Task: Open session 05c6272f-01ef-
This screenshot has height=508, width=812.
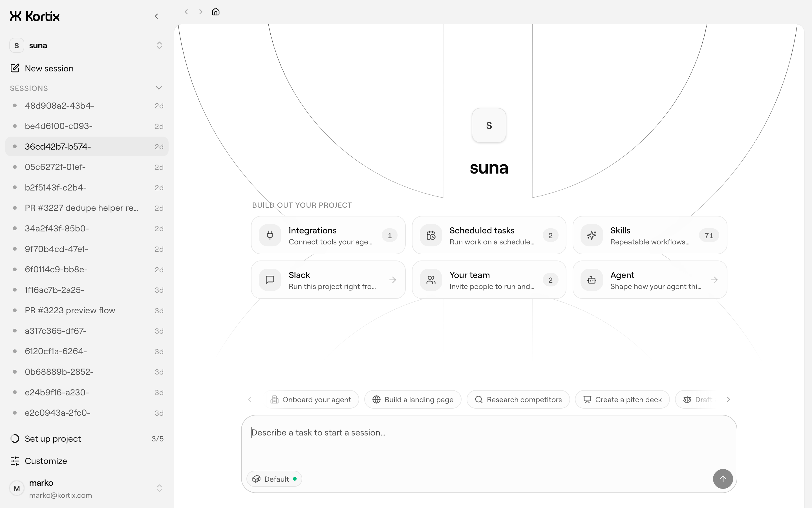Action: 87,167
